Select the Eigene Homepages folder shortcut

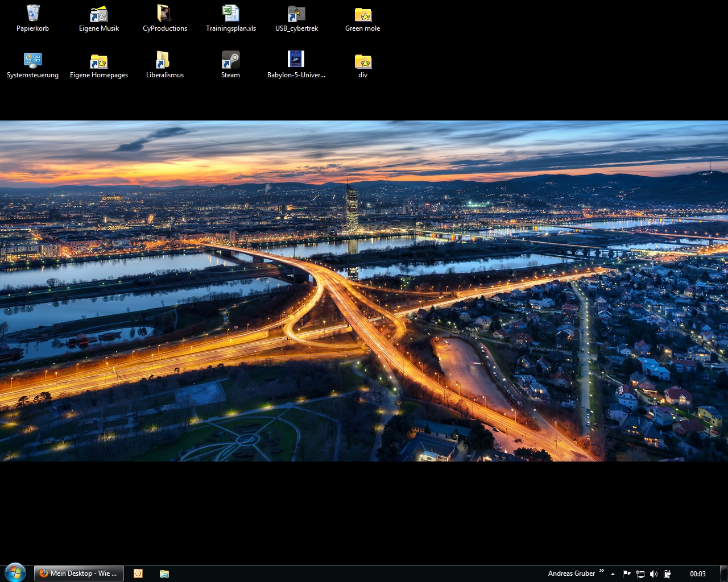pyautogui.click(x=99, y=60)
